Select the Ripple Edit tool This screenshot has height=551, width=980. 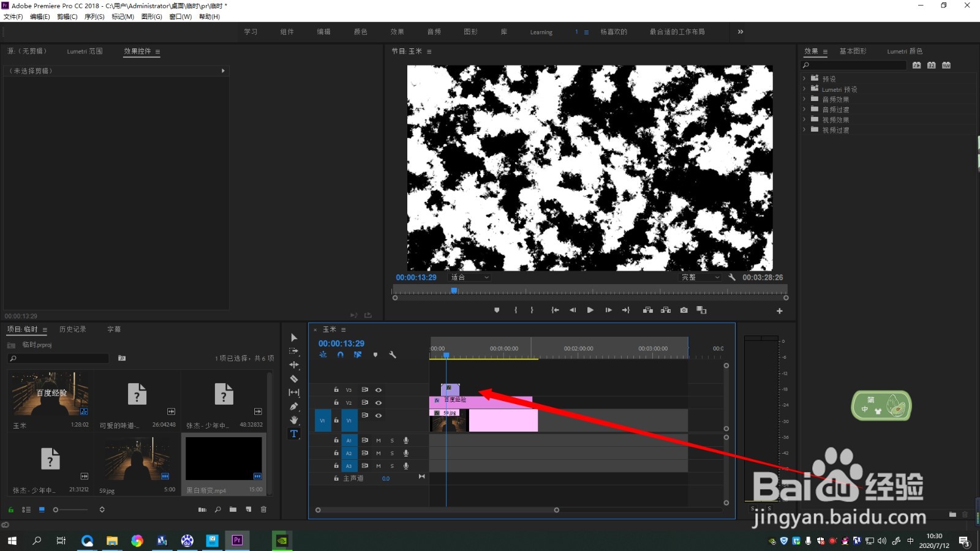294,365
